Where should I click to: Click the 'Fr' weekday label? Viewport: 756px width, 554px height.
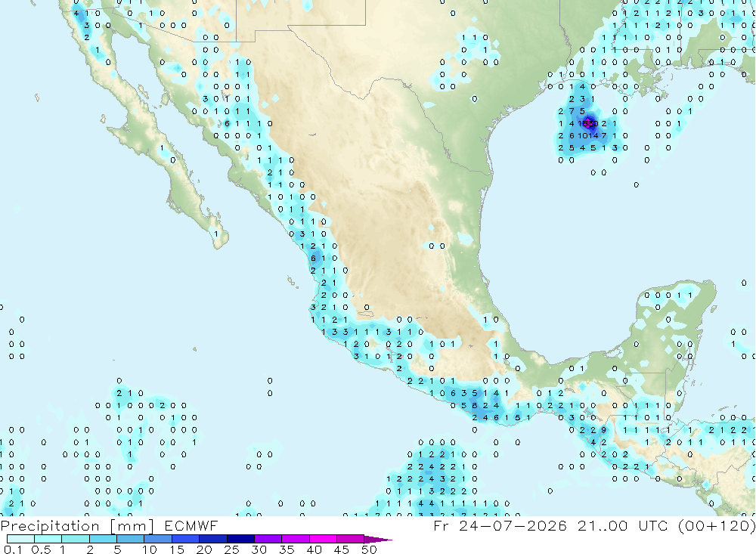tap(441, 525)
